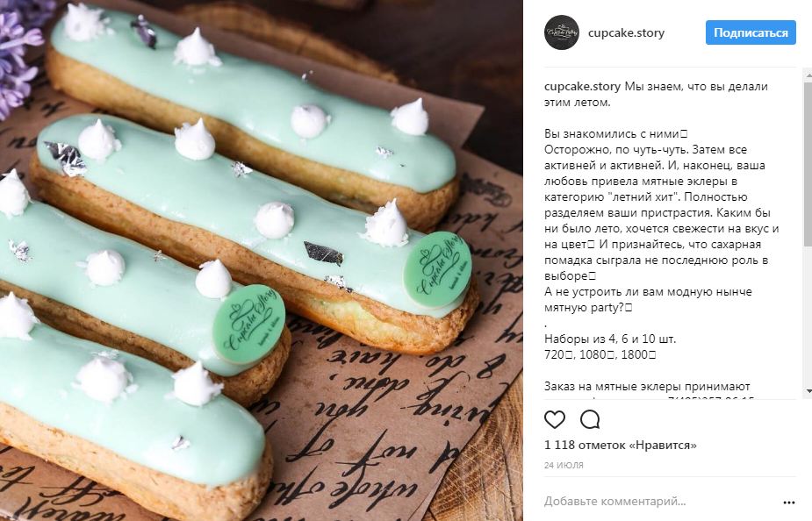This screenshot has height=521, width=812.
Task: Click the caption scrollbar track
Action: coord(808,232)
